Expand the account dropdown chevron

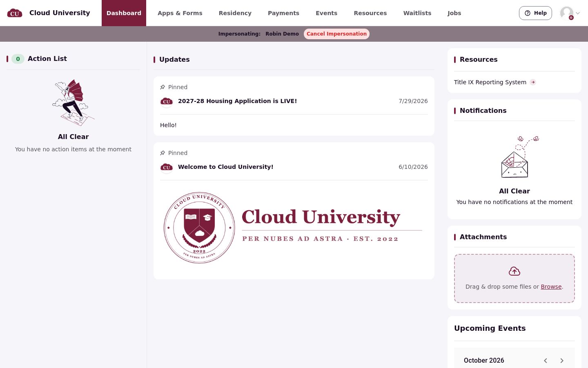(578, 13)
